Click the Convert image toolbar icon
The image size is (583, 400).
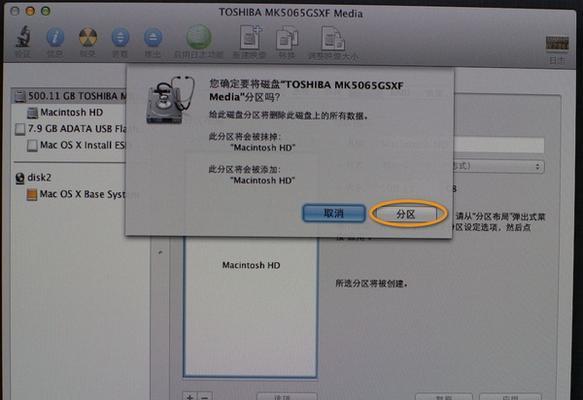[287, 38]
